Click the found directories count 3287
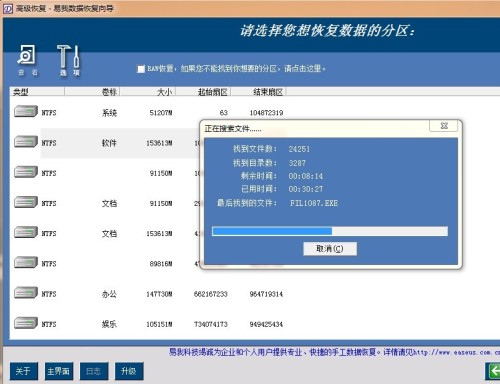Screen dimensions: 500x384 pyautogui.click(x=297, y=163)
